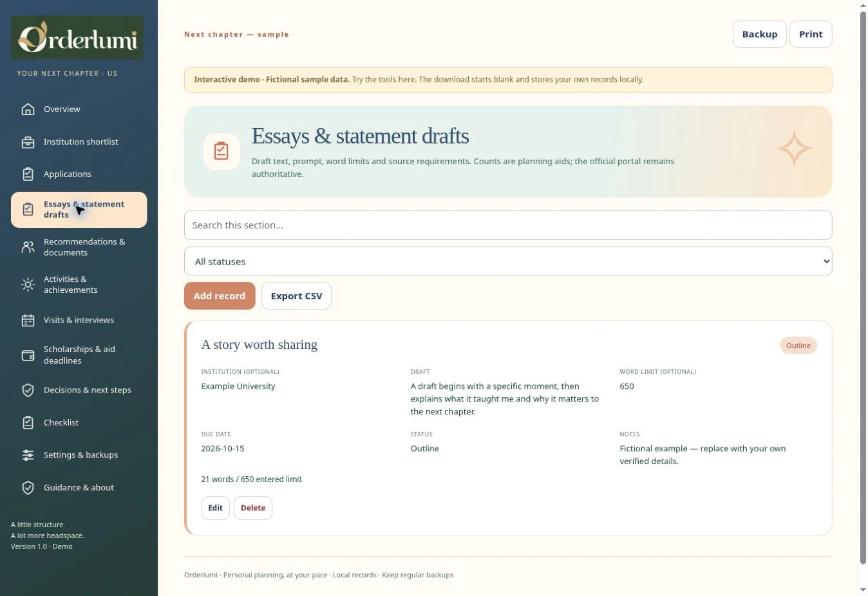Click the Institution shortlist briefcase icon

pos(28,142)
